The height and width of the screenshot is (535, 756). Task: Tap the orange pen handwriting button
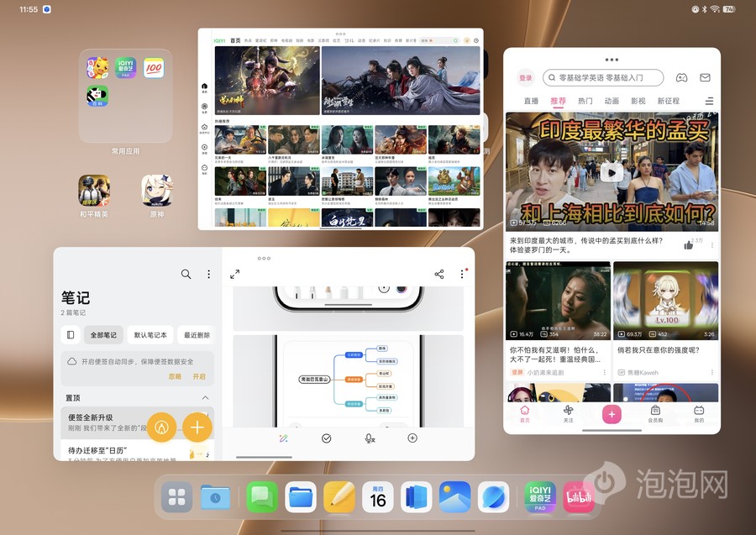[x=161, y=427]
